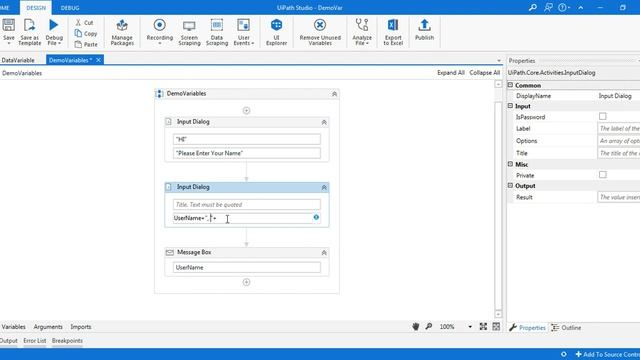Open the help icon menu

point(563,7)
